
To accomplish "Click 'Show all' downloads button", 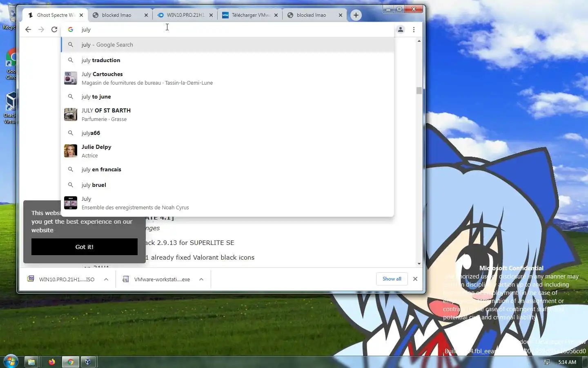I will tap(392, 279).
